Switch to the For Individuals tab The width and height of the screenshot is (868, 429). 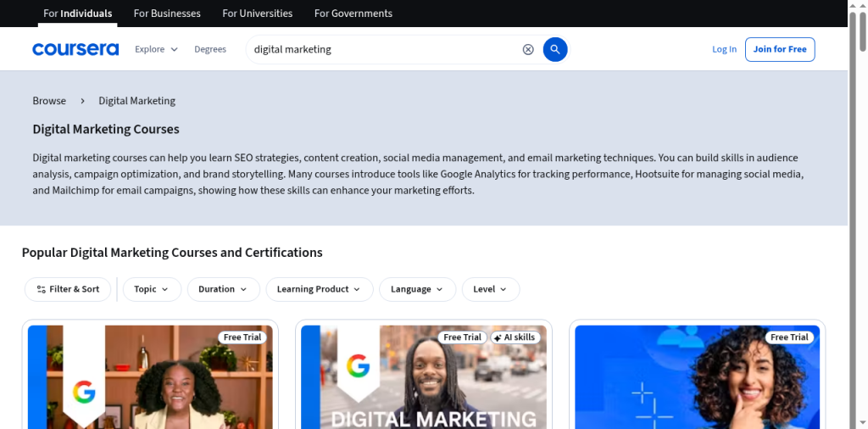(77, 14)
